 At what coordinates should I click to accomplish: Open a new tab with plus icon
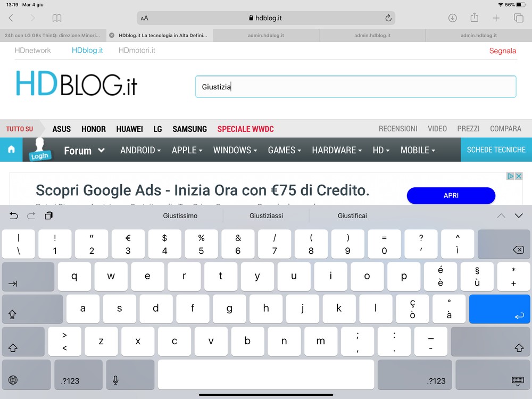tap(496, 18)
